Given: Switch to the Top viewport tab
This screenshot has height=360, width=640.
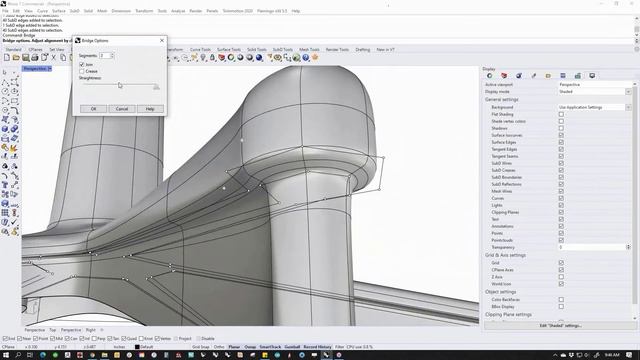Looking at the screenshot, I should click(53, 330).
